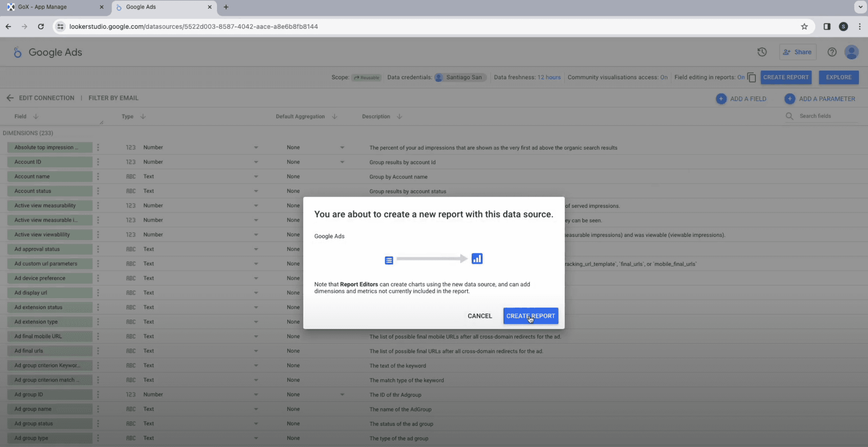The width and height of the screenshot is (868, 447).
Task: Click the Add a Parameter plus icon
Action: [790, 99]
